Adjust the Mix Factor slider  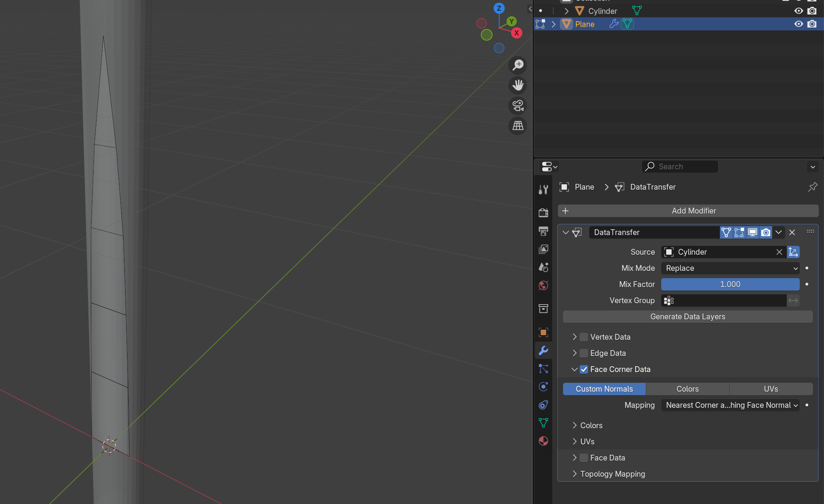click(730, 284)
